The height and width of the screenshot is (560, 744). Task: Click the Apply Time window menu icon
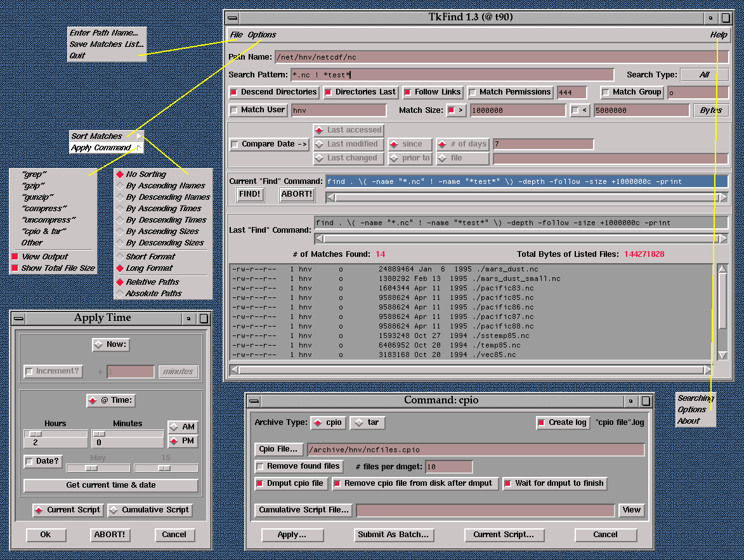[x=19, y=318]
